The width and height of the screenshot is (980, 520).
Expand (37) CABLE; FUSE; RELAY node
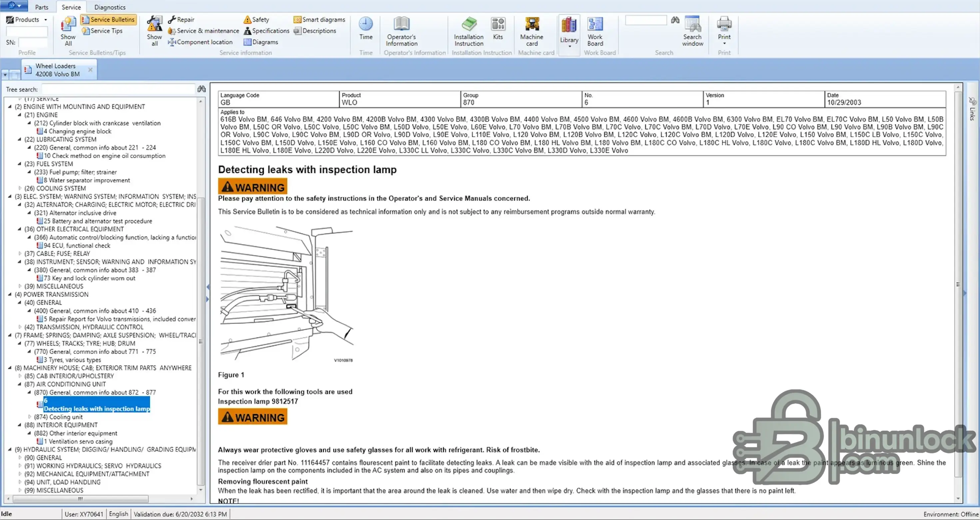click(x=20, y=254)
